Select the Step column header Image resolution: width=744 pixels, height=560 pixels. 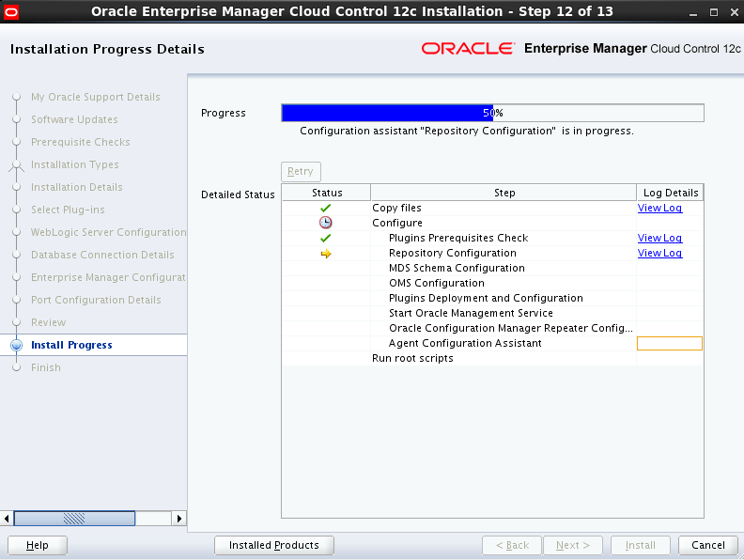click(x=504, y=193)
